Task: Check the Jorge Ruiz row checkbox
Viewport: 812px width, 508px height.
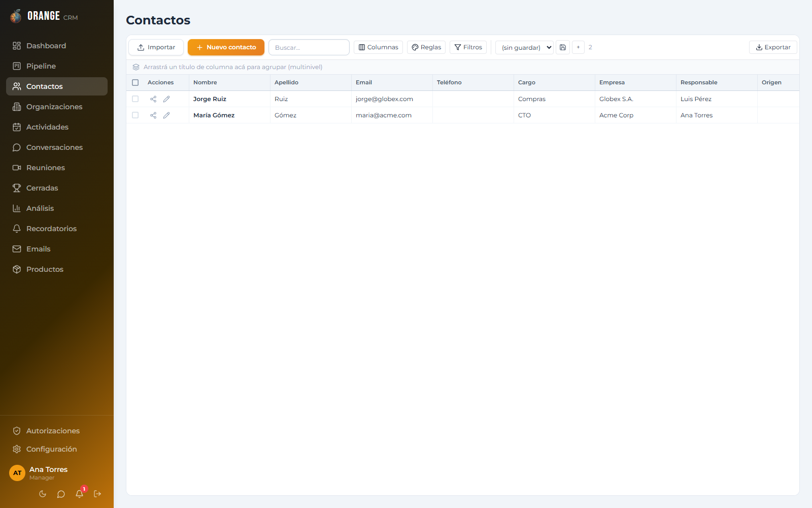Action: tap(135, 99)
